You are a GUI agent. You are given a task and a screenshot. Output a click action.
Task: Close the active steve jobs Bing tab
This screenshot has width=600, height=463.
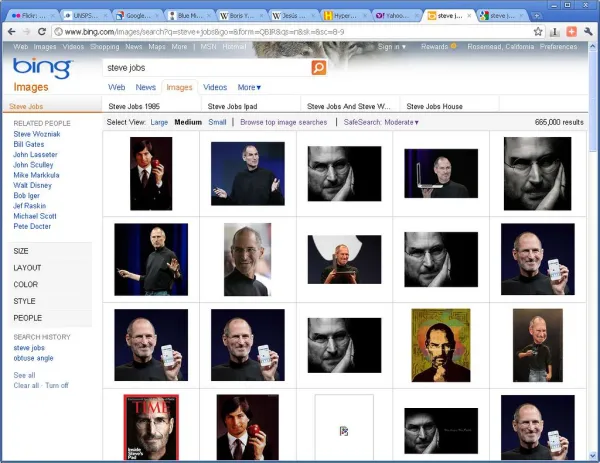(x=469, y=16)
